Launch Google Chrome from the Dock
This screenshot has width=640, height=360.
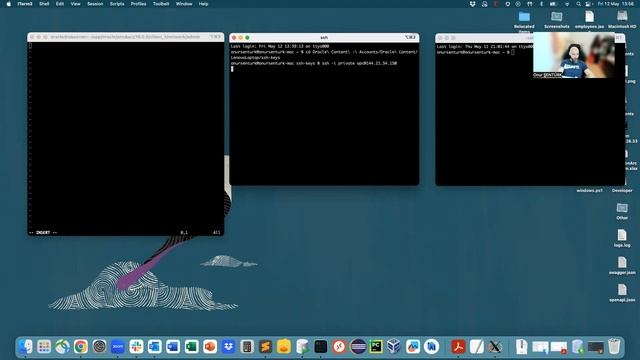(x=81, y=347)
